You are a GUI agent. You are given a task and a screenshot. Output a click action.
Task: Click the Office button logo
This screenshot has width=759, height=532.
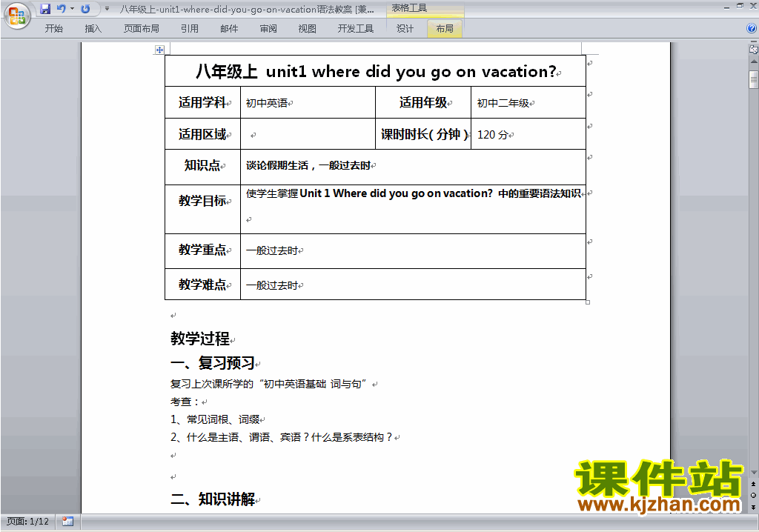click(18, 16)
